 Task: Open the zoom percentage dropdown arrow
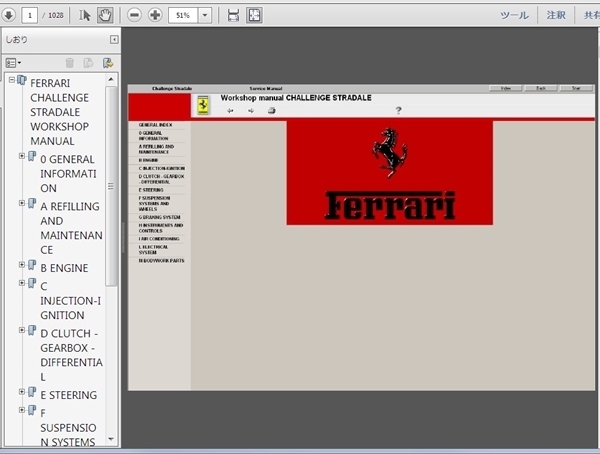click(205, 15)
